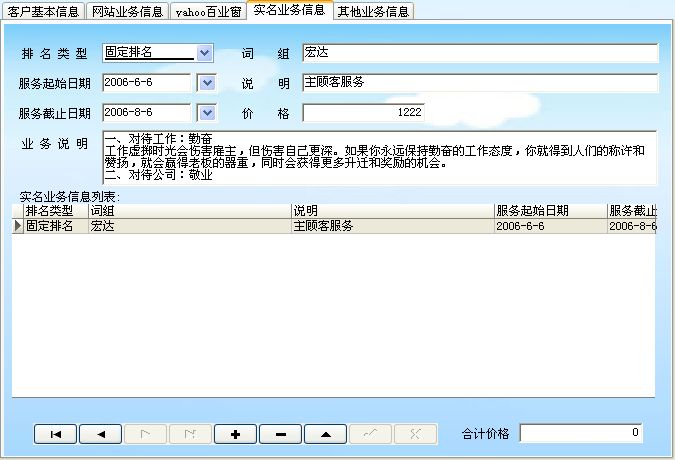Cancel edit with X navigator button
The width and height of the screenshot is (675, 460).
click(415, 434)
